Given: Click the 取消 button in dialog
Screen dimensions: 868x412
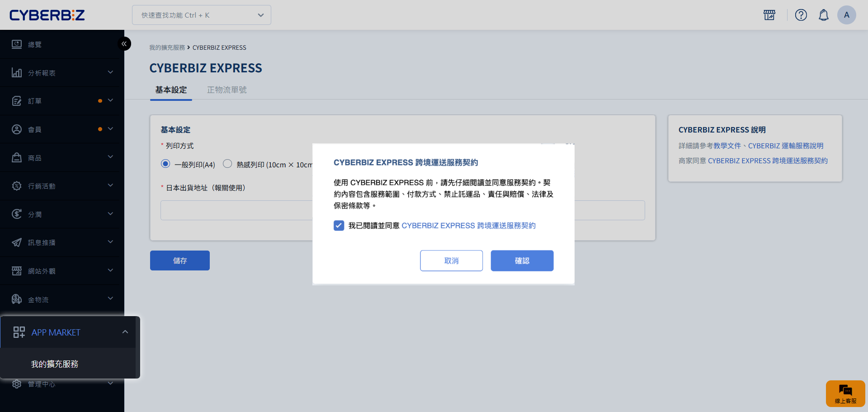Looking at the screenshot, I should coord(451,260).
